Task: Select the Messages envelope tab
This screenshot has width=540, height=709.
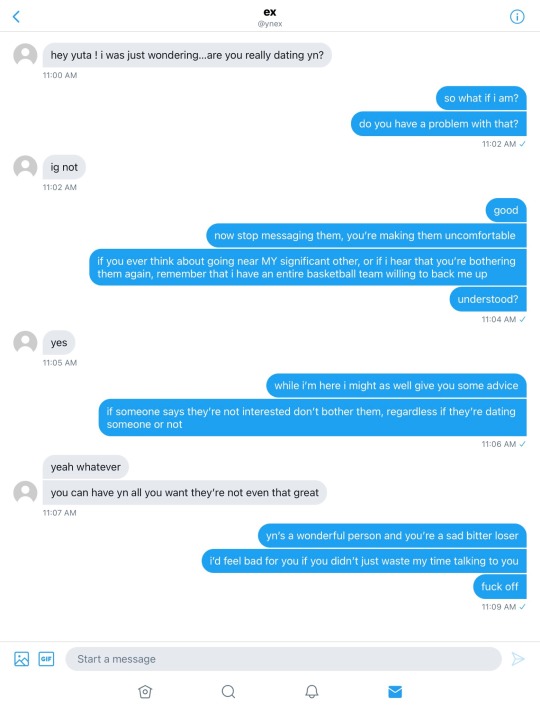Action: click(395, 691)
